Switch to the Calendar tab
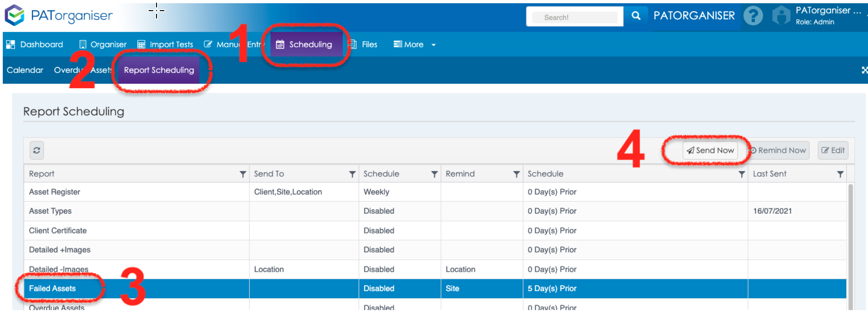 coord(25,70)
